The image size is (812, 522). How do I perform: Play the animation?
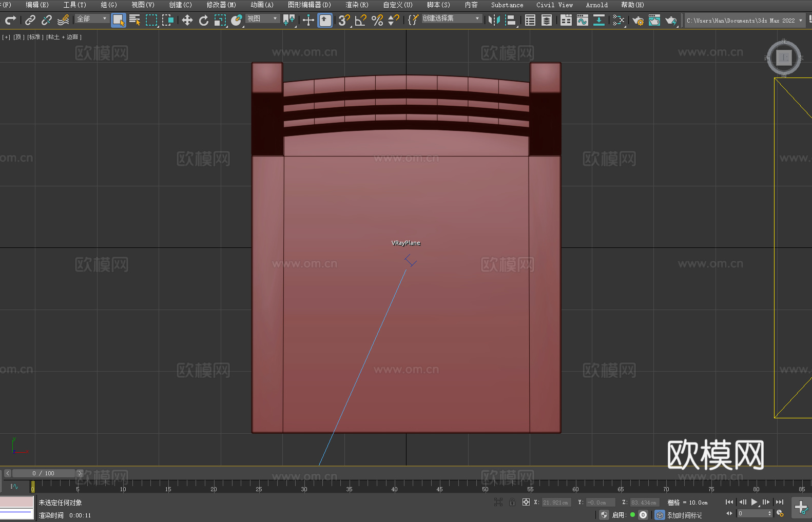(x=755, y=502)
